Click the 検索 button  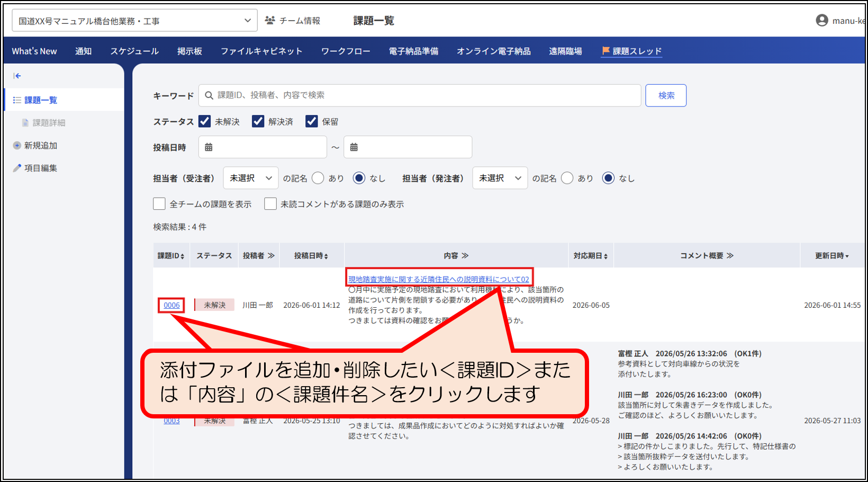666,95
